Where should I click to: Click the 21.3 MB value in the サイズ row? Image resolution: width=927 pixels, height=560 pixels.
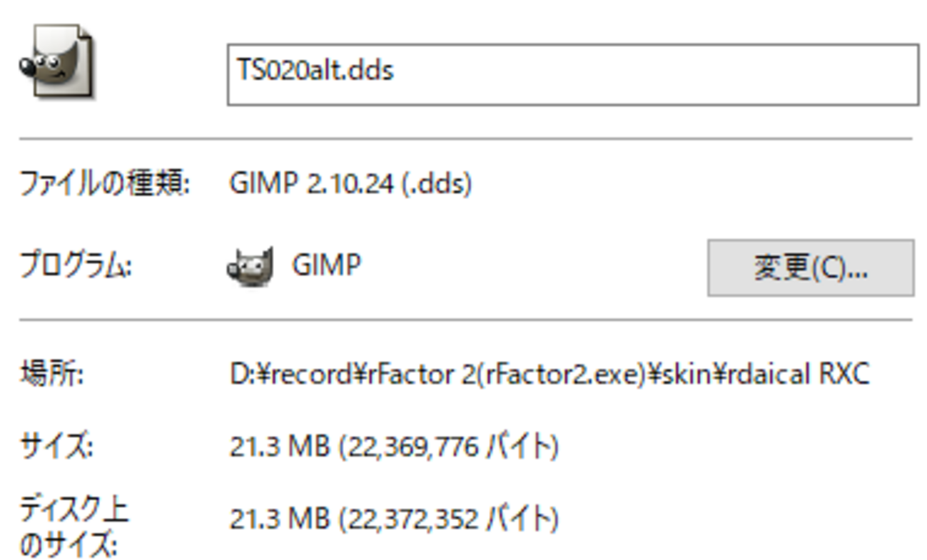tap(279, 447)
